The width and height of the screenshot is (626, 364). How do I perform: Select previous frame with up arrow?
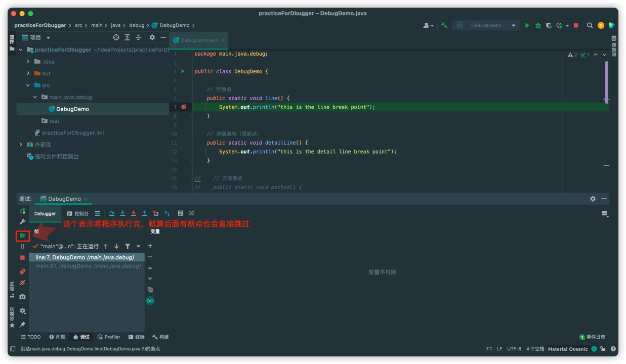(x=105, y=246)
